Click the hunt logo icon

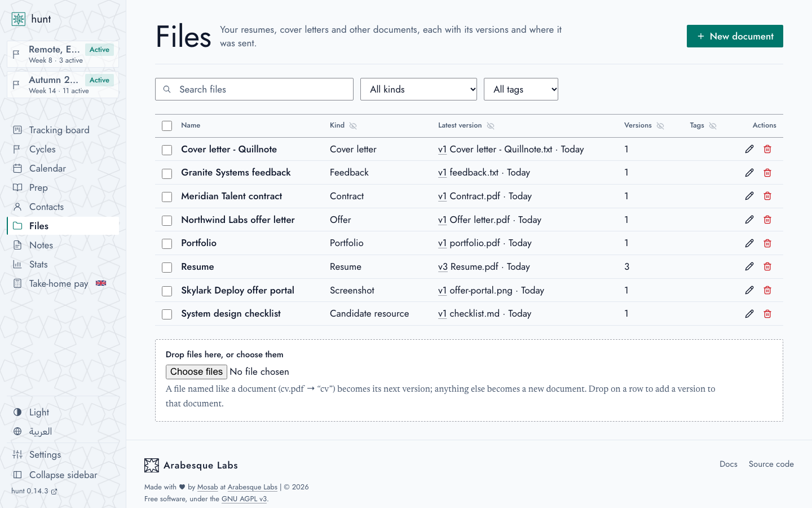tap(19, 19)
